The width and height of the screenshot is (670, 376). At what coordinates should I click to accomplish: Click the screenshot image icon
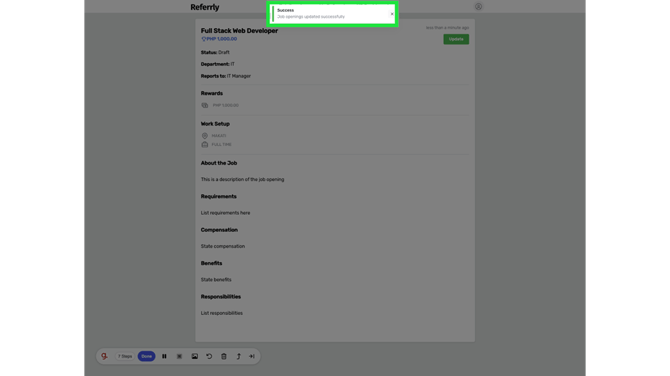coord(194,356)
